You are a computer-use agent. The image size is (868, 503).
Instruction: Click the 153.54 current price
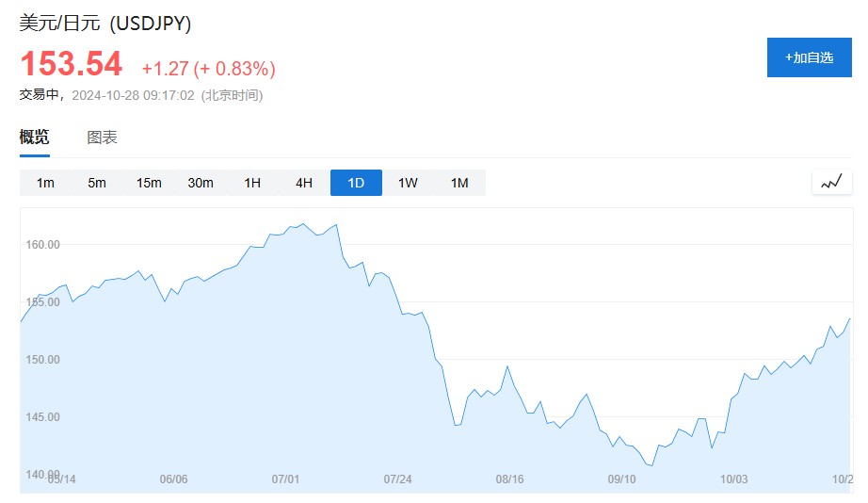tap(72, 64)
